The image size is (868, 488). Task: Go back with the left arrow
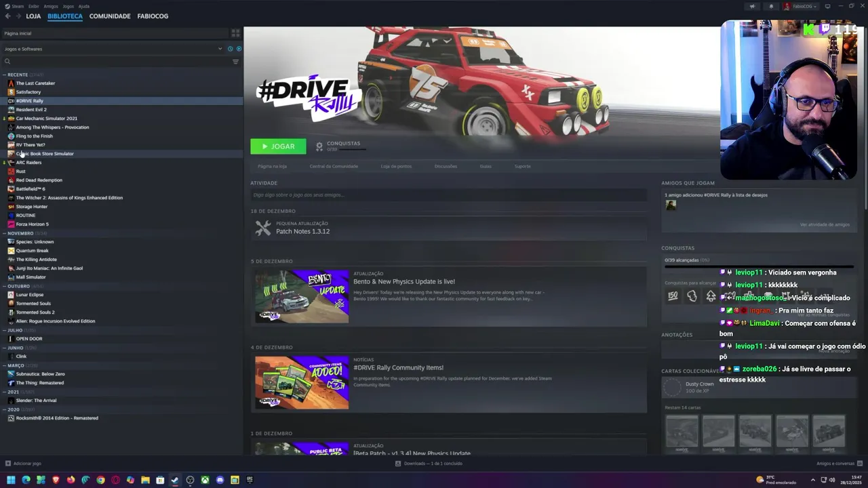[x=7, y=16]
